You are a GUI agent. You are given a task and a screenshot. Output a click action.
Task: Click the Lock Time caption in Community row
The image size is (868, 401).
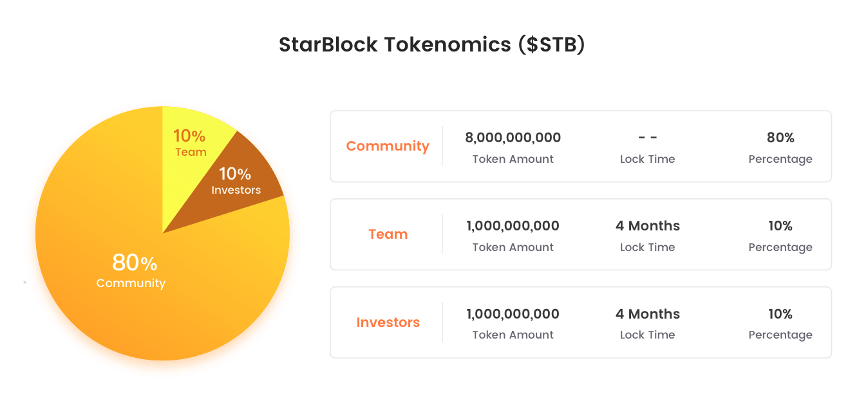(647, 159)
